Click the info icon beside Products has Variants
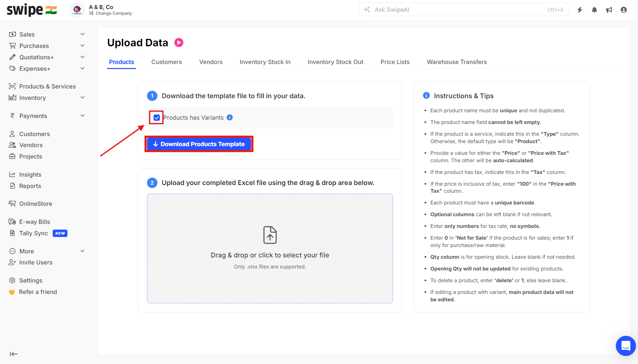 coord(230,117)
